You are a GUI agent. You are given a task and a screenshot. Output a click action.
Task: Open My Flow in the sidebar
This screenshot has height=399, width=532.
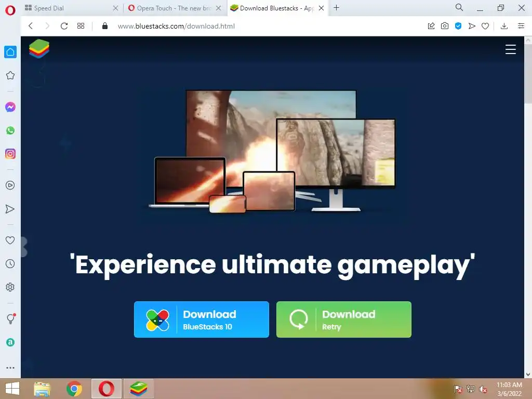coord(10,209)
